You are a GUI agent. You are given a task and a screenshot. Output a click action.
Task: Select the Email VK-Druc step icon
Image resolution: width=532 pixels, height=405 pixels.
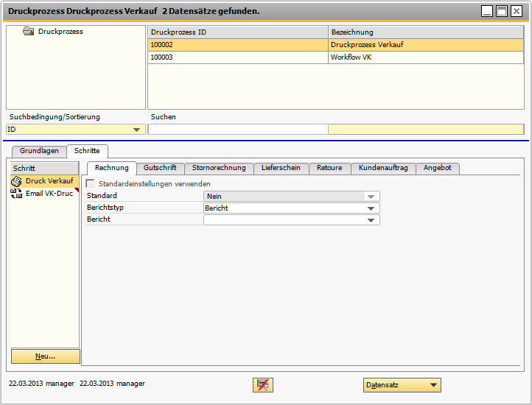coord(16,193)
